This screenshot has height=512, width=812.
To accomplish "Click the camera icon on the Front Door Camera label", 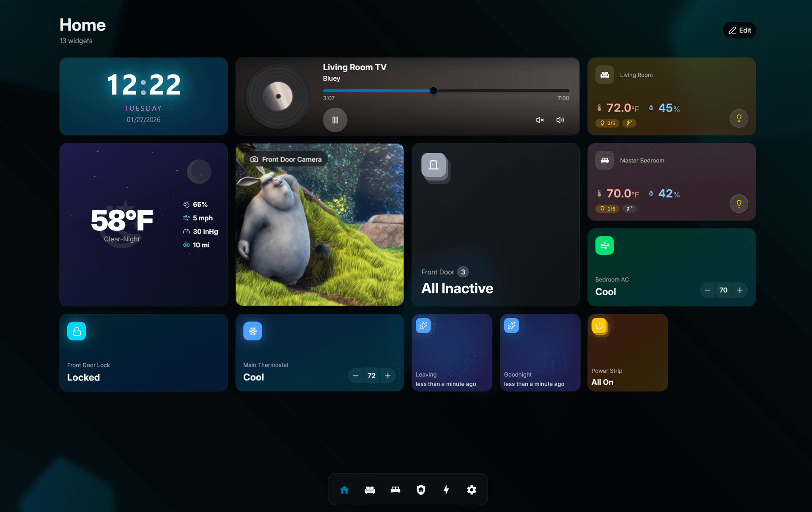I will pyautogui.click(x=254, y=159).
